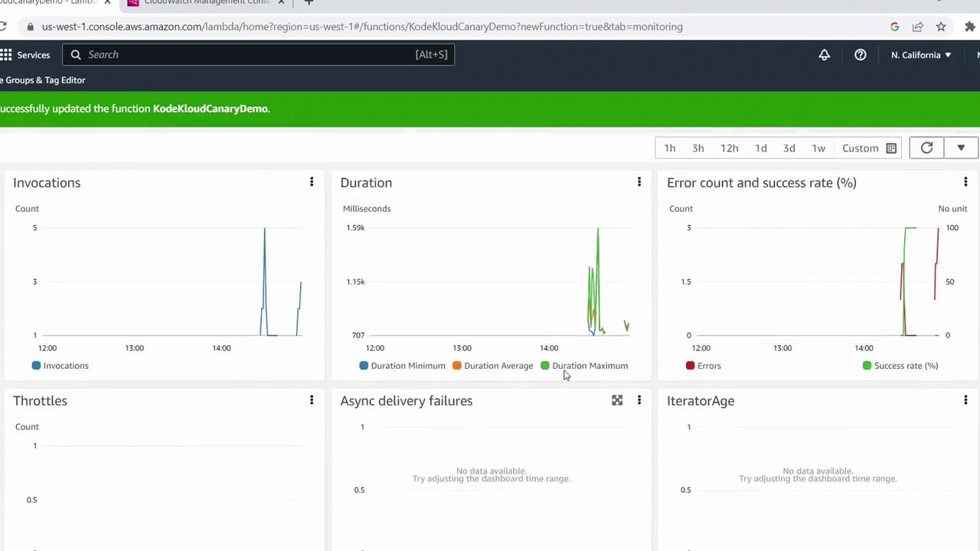Screen dimensions: 980x551
Task: Toggle Success rate (%) legend series
Action: tap(900, 366)
